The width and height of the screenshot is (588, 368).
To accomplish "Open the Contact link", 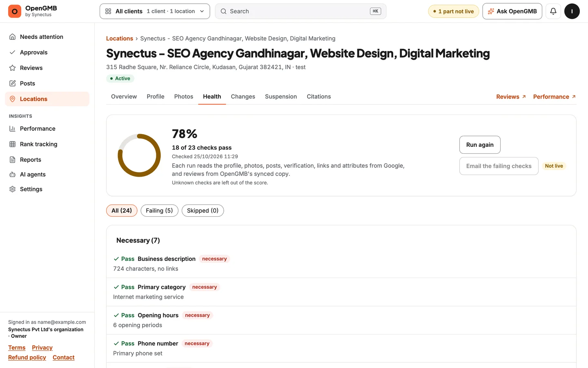I will [x=64, y=357].
